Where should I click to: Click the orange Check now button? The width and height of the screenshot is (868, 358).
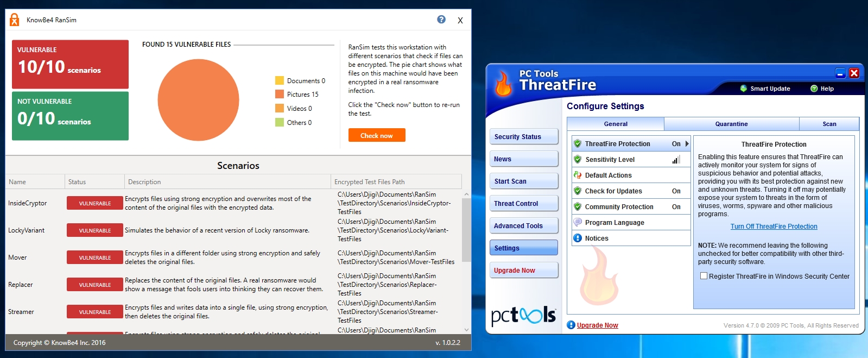coord(377,135)
